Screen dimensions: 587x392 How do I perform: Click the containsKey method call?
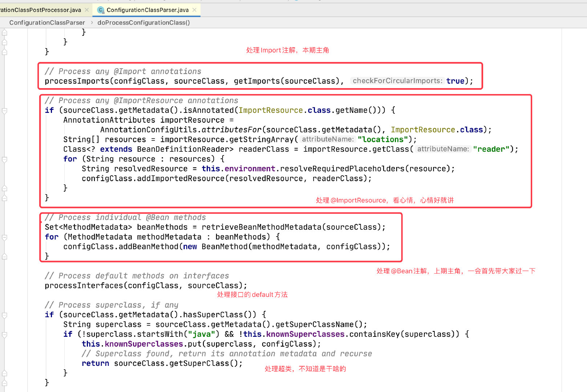click(375, 334)
